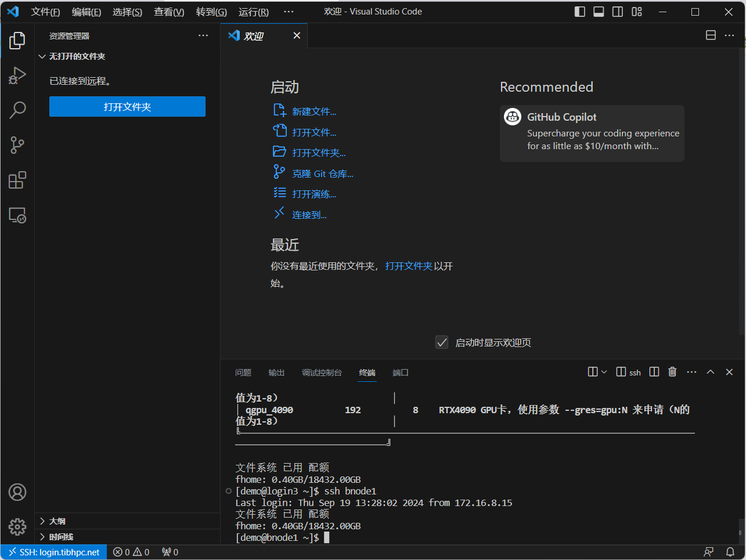Screen dimensions: 746x560
Task: Click forwarded ports status indicator
Action: [x=170, y=552]
